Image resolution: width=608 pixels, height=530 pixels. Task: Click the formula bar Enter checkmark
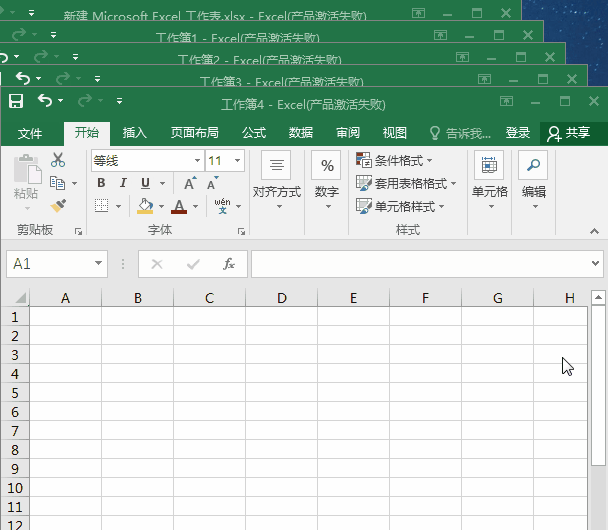click(193, 264)
